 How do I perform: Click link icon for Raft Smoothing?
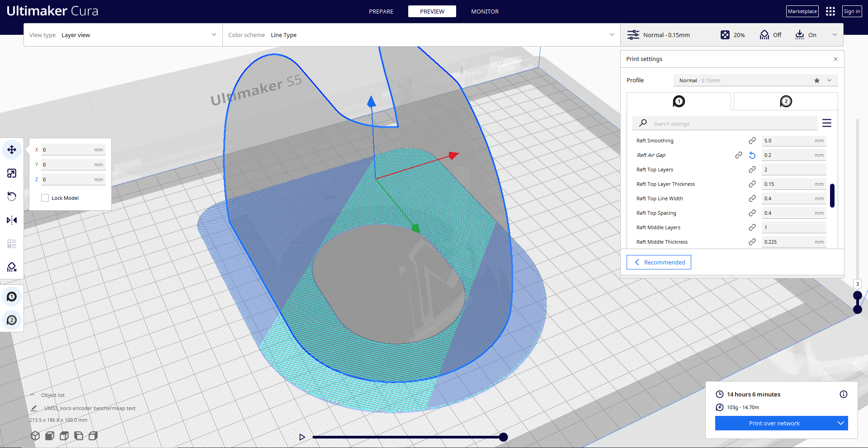click(x=752, y=141)
